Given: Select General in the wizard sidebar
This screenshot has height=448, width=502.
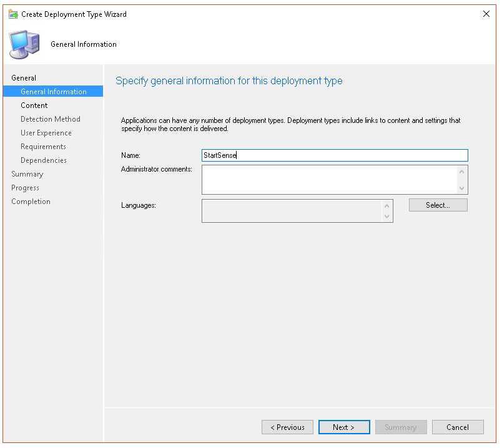Looking at the screenshot, I should (24, 78).
